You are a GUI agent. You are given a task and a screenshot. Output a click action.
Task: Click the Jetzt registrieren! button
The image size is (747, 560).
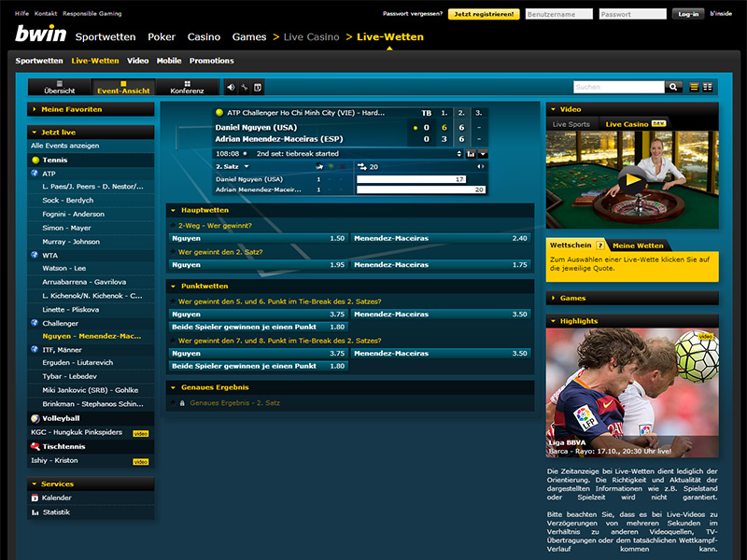pyautogui.click(x=484, y=14)
